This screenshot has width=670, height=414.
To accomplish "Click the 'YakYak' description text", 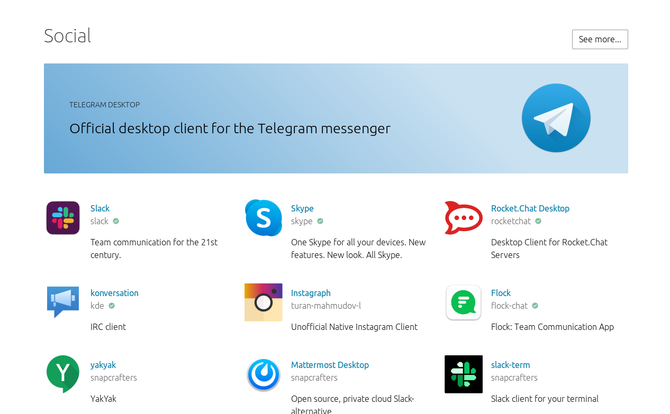I will click(x=103, y=399).
